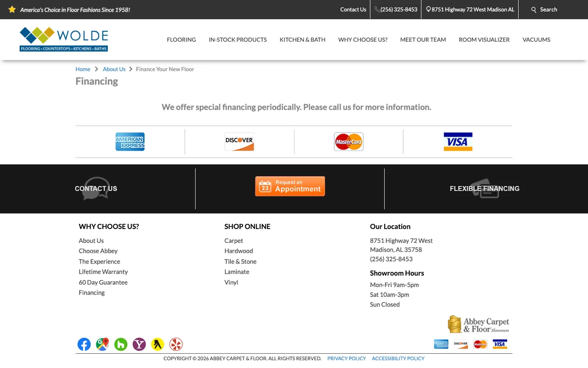Click the Madison, AL 35758 footer text

(x=396, y=250)
